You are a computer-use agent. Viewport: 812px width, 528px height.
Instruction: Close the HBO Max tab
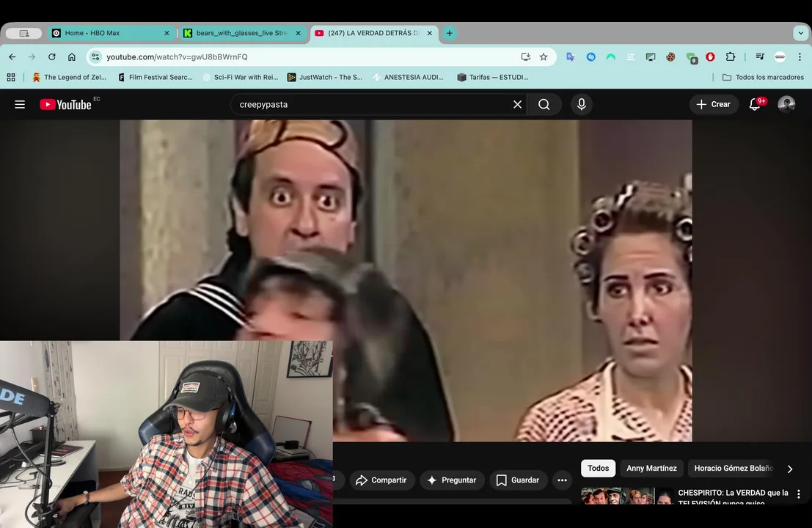[x=167, y=33]
